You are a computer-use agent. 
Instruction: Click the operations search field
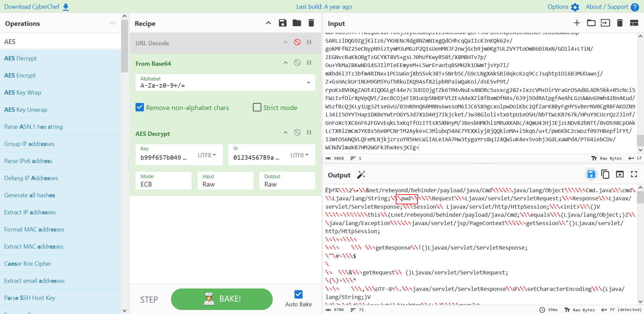60,42
